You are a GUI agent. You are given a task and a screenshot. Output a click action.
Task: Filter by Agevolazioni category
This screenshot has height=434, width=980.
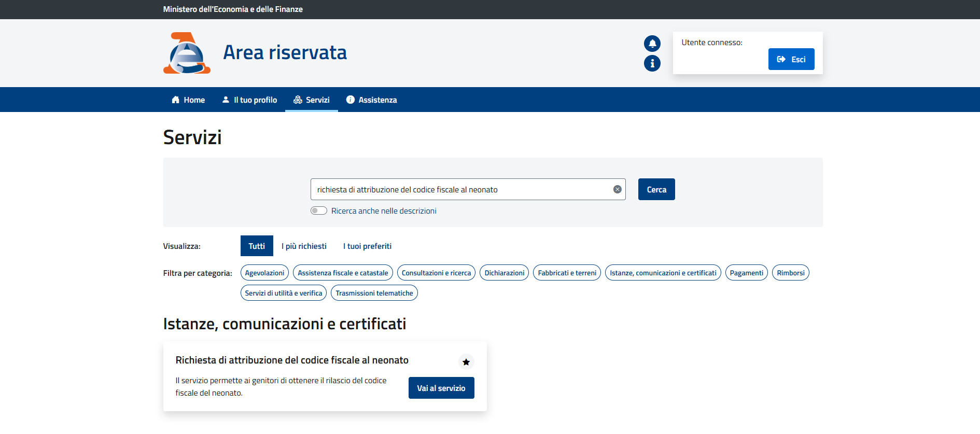pos(264,273)
